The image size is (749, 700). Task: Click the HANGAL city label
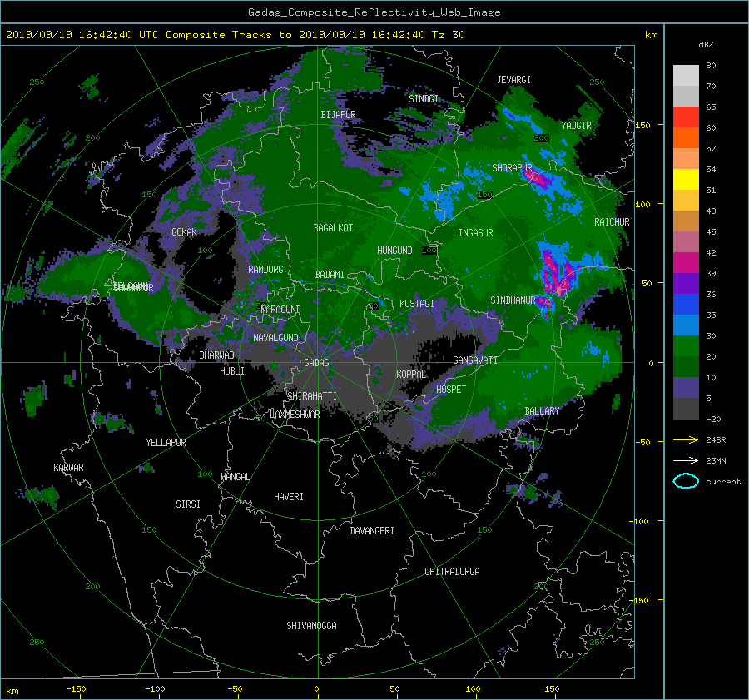(x=236, y=477)
